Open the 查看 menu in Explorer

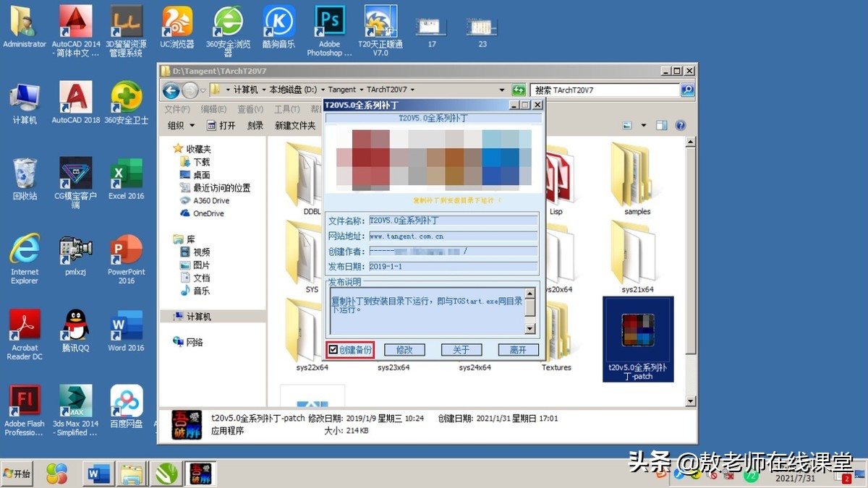point(249,108)
